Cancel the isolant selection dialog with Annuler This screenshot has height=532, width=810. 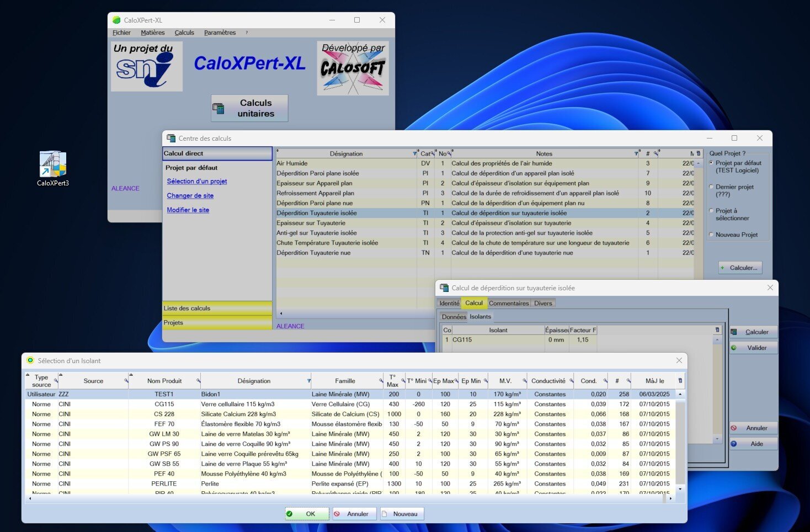(x=354, y=514)
